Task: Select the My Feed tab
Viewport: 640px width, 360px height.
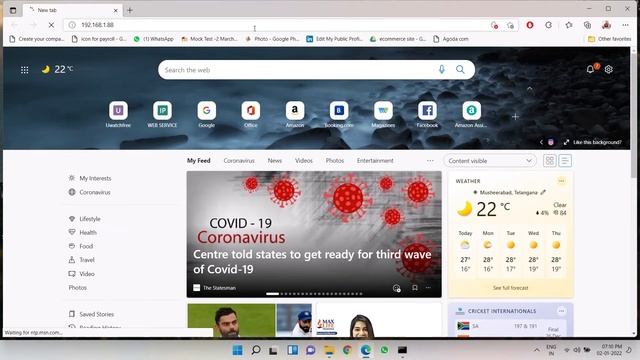Action: [199, 161]
